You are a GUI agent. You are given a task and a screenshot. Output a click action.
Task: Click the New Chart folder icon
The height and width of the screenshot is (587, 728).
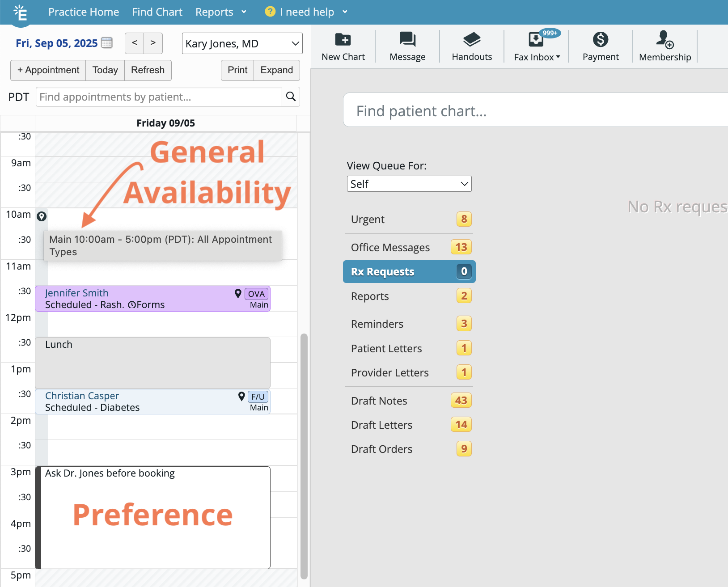[343, 40]
